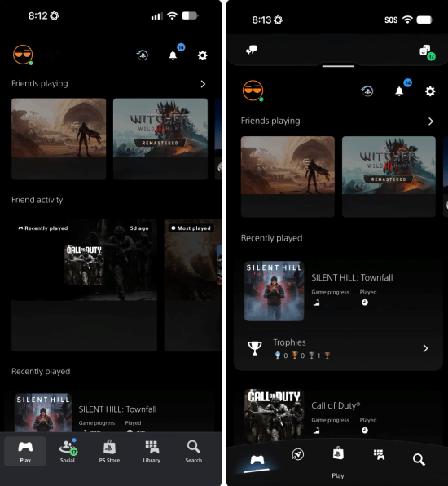The width and height of the screenshot is (448, 486).
Task: Tap the chat bubbles icon in top drawer
Action: (x=252, y=50)
